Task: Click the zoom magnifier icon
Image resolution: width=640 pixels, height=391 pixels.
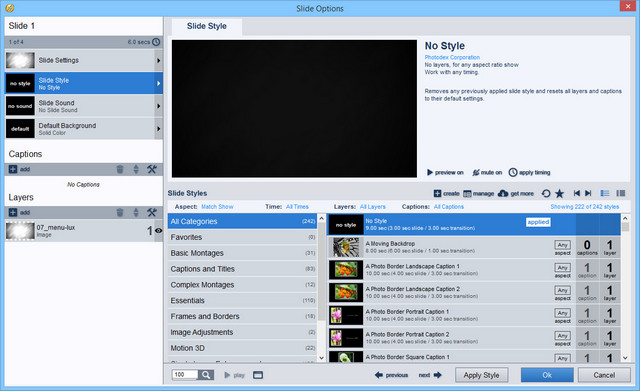Action: (206, 375)
